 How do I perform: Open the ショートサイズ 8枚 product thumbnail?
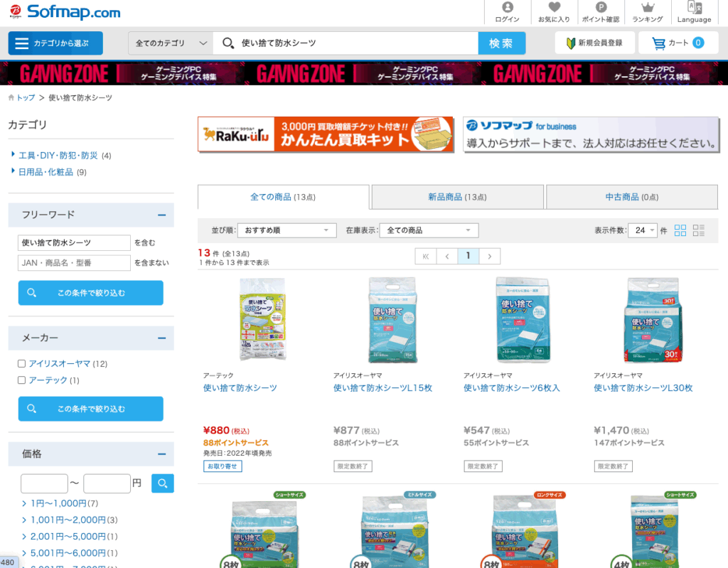point(263,530)
